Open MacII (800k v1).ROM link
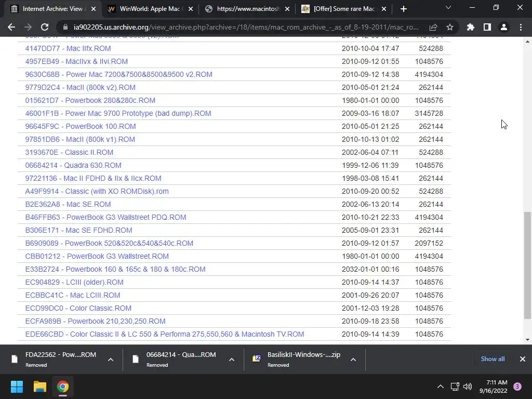This screenshot has height=399, width=532. pyautogui.click(x=80, y=139)
